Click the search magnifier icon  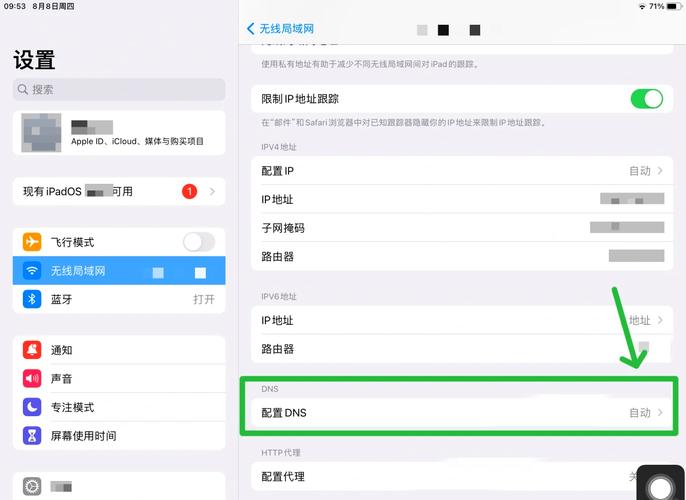pyautogui.click(x=23, y=90)
